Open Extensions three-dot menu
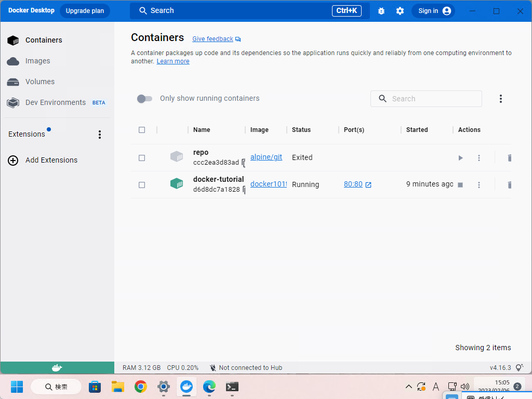This screenshot has width=532, height=399. pyautogui.click(x=100, y=135)
